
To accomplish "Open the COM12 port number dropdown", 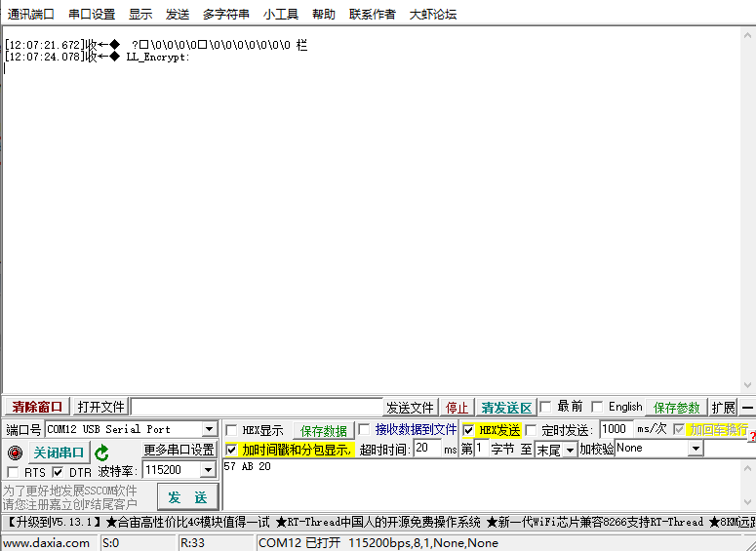I will tap(209, 430).
